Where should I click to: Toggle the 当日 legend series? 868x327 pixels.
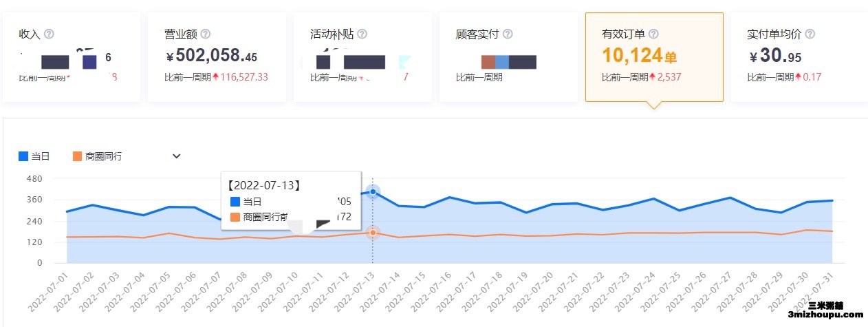(34, 156)
